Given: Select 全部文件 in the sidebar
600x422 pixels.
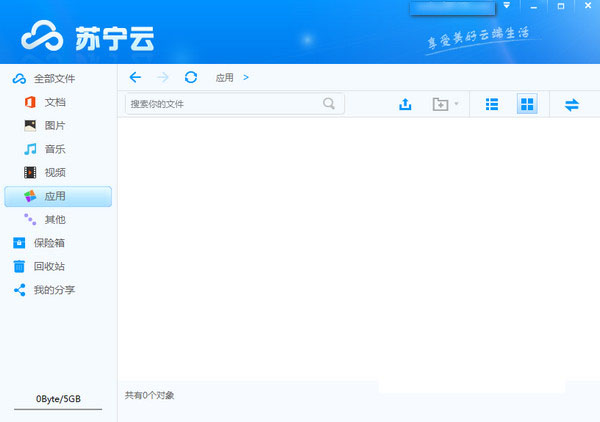Looking at the screenshot, I should [x=54, y=78].
